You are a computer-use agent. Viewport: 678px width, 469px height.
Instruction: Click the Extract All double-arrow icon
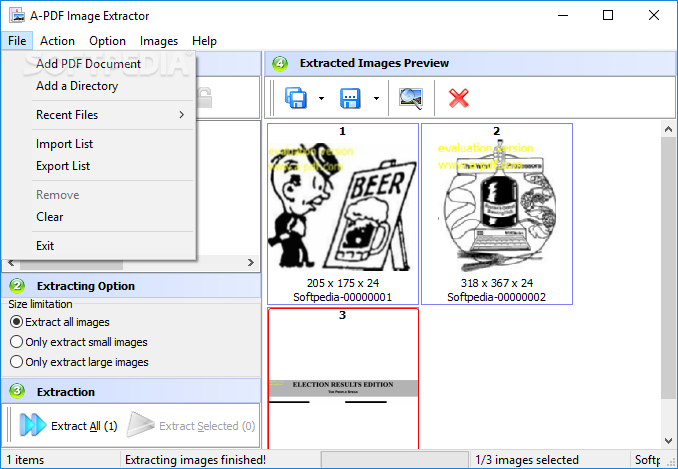[x=32, y=424]
